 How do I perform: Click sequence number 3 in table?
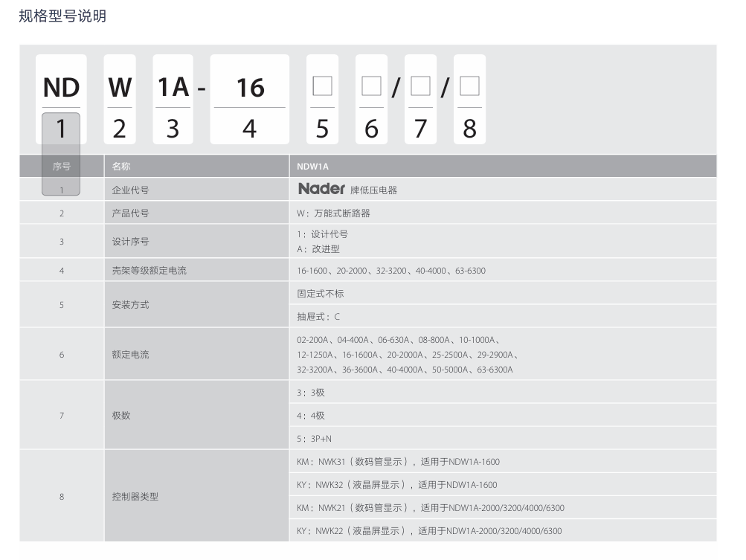[x=62, y=241]
